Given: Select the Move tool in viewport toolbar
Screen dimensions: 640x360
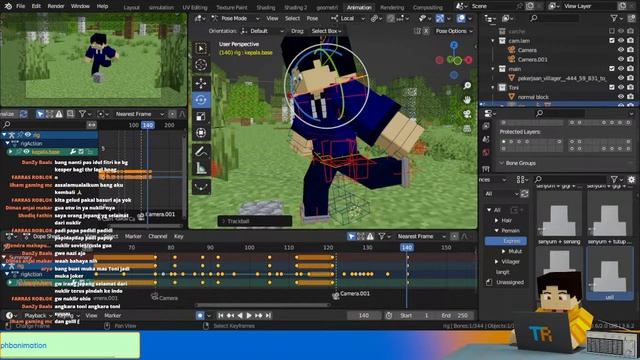Looking at the screenshot, I should [x=201, y=83].
